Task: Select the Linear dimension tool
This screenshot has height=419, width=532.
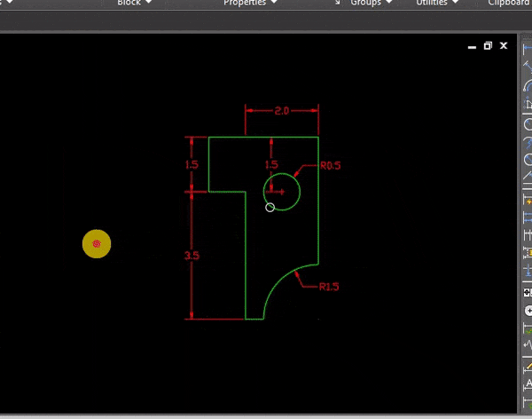Action: click(528, 49)
